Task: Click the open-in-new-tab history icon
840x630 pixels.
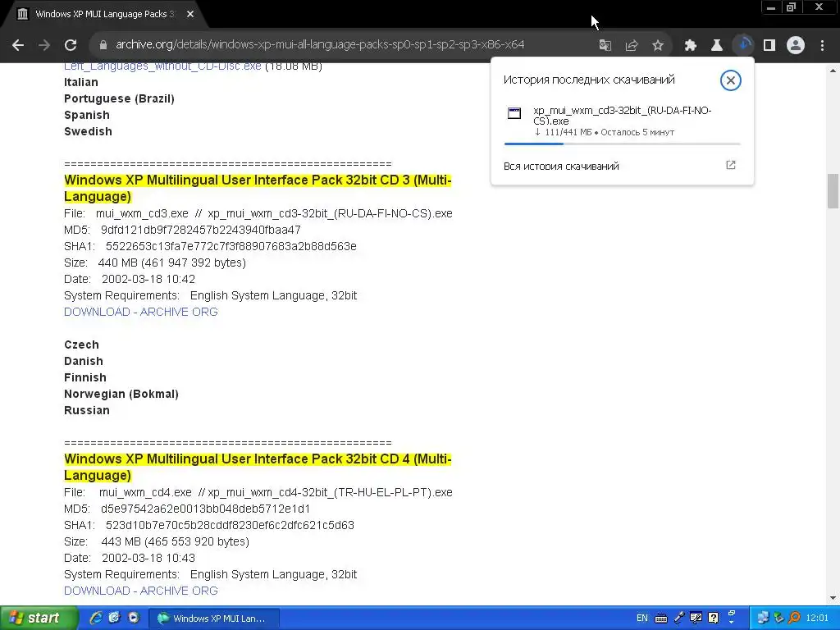Action: coord(730,165)
